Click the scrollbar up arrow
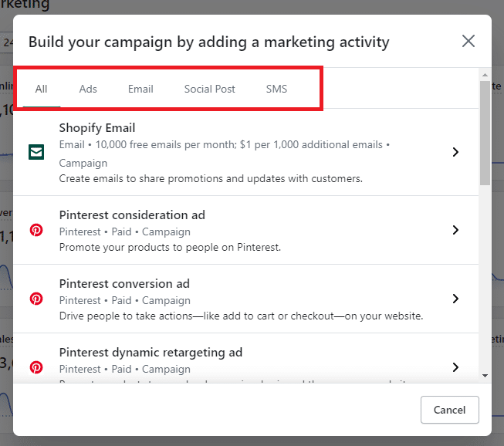 (485, 75)
